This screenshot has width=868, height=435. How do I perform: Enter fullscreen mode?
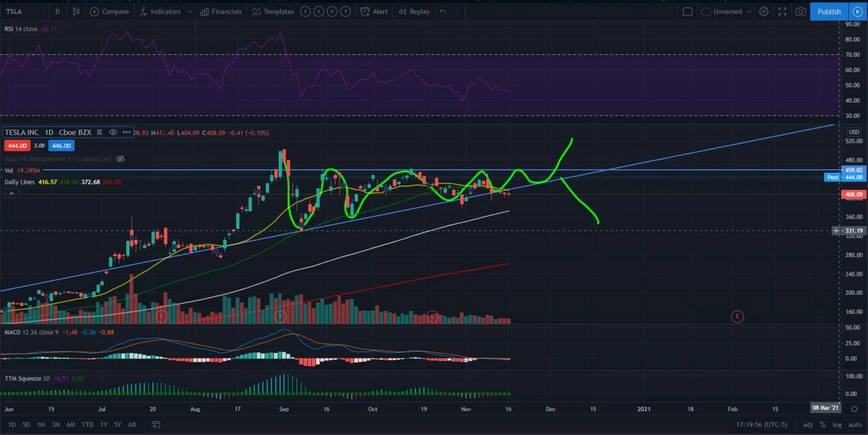[783, 12]
